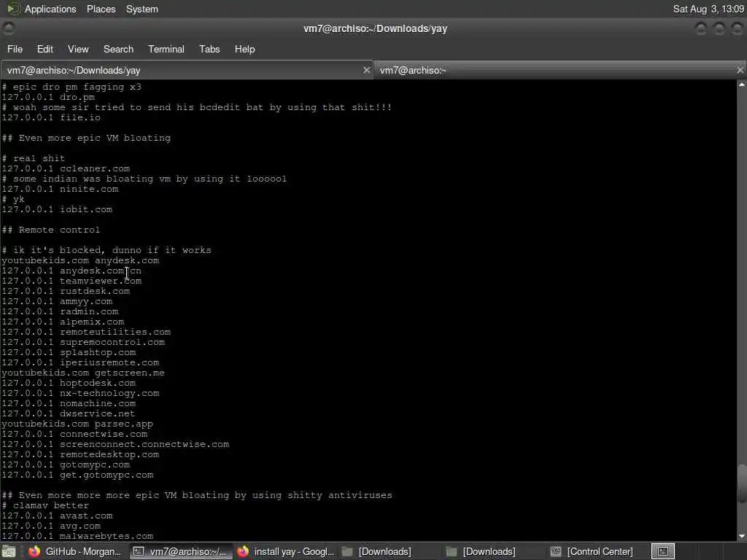Click the terminal scrollbar thumb
Screen dimensions: 747x560
(x=742, y=483)
